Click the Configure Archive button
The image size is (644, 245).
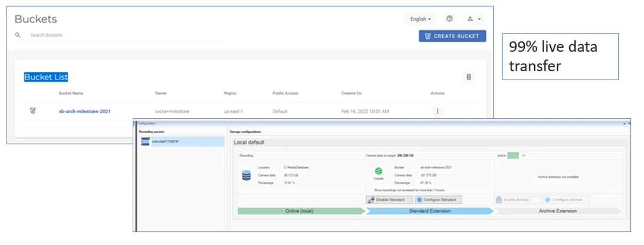[566, 200]
